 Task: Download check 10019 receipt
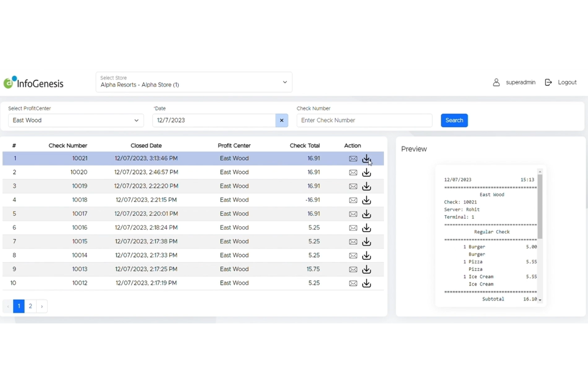(x=366, y=187)
